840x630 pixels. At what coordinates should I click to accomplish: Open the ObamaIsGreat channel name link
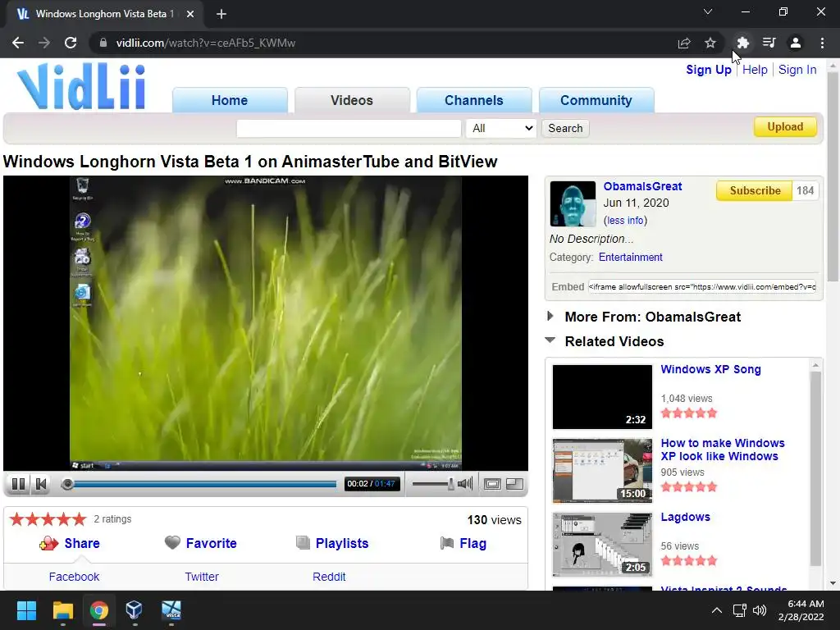pos(642,186)
